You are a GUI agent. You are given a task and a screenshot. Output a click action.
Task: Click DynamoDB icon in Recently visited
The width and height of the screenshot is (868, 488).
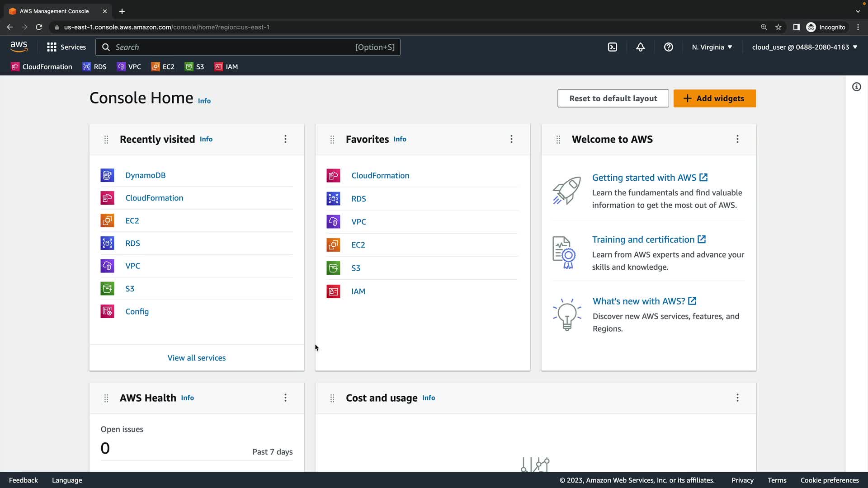click(107, 175)
